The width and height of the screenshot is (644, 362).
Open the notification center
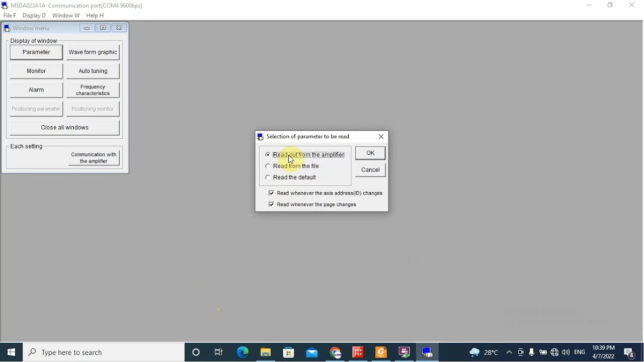click(x=629, y=352)
